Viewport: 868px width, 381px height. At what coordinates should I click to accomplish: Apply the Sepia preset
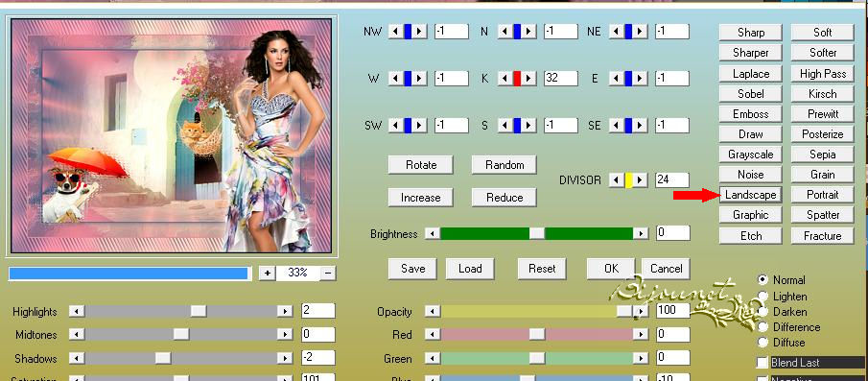[823, 155]
